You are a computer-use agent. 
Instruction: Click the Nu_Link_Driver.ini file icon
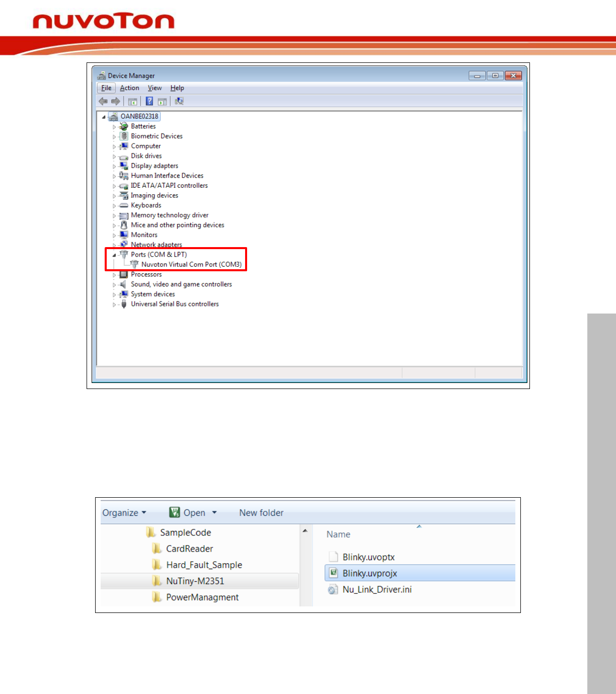pyautogui.click(x=333, y=589)
